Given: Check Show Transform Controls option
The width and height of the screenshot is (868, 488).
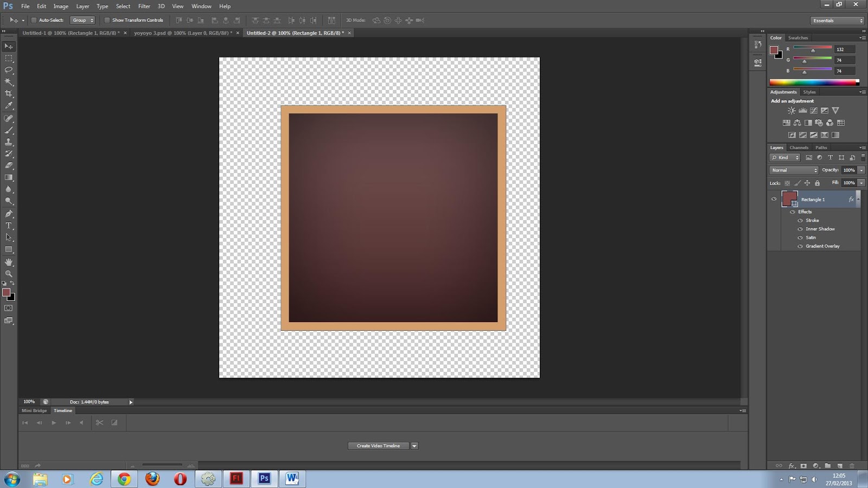Looking at the screenshot, I should (108, 20).
